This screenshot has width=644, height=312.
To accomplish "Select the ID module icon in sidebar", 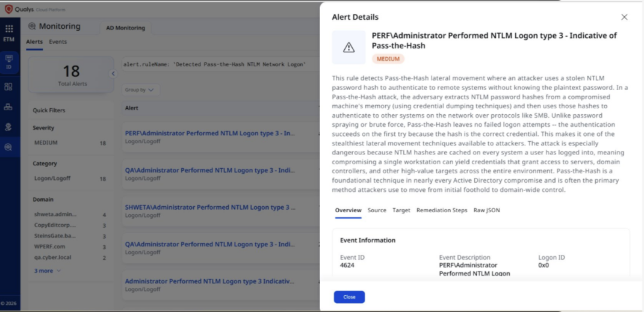I will click(x=8, y=63).
